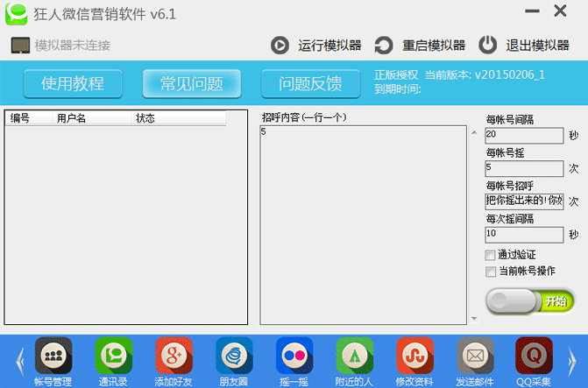
Task: Open the 朋友圈 moments icon
Action: point(234,356)
